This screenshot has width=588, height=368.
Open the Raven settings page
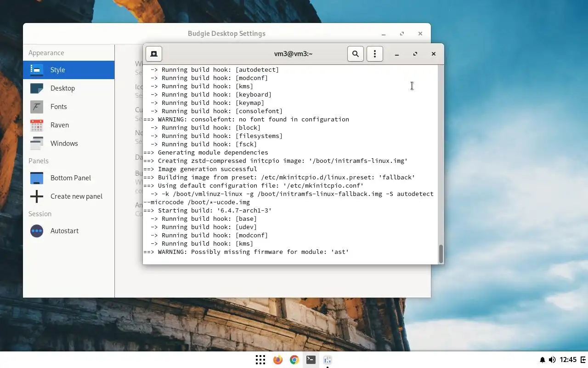tap(69, 125)
